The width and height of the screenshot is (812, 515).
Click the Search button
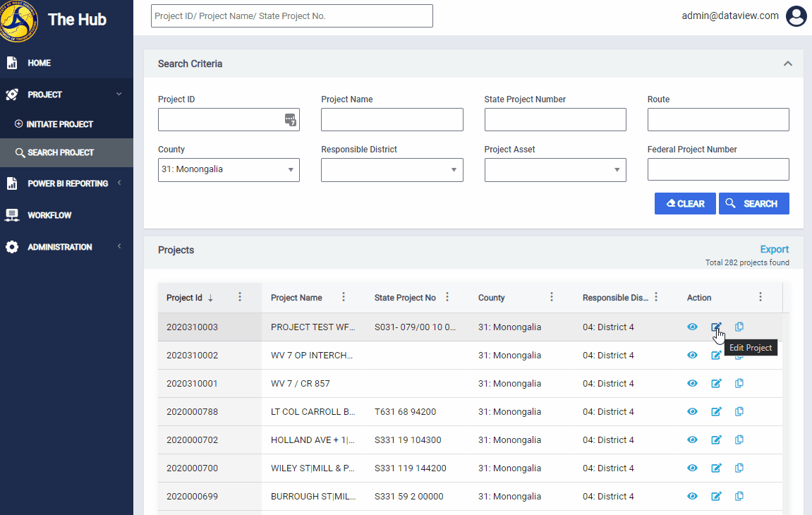pyautogui.click(x=754, y=204)
